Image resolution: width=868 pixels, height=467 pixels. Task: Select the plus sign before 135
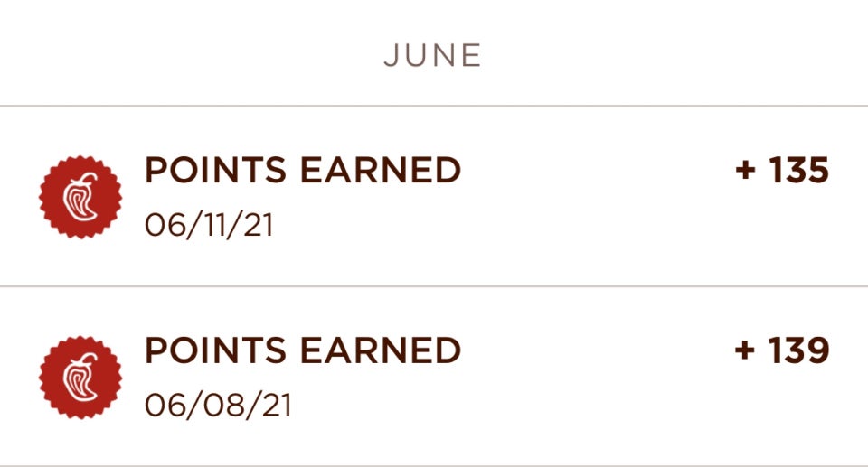(x=746, y=170)
